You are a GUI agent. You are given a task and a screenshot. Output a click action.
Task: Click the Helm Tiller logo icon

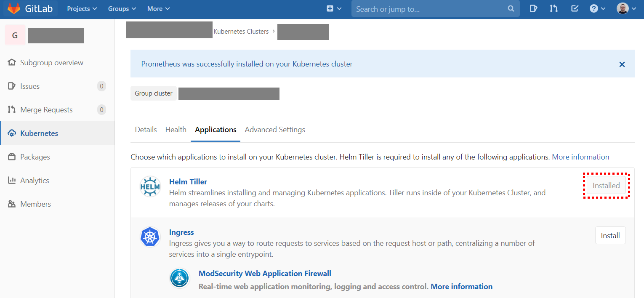point(150,186)
